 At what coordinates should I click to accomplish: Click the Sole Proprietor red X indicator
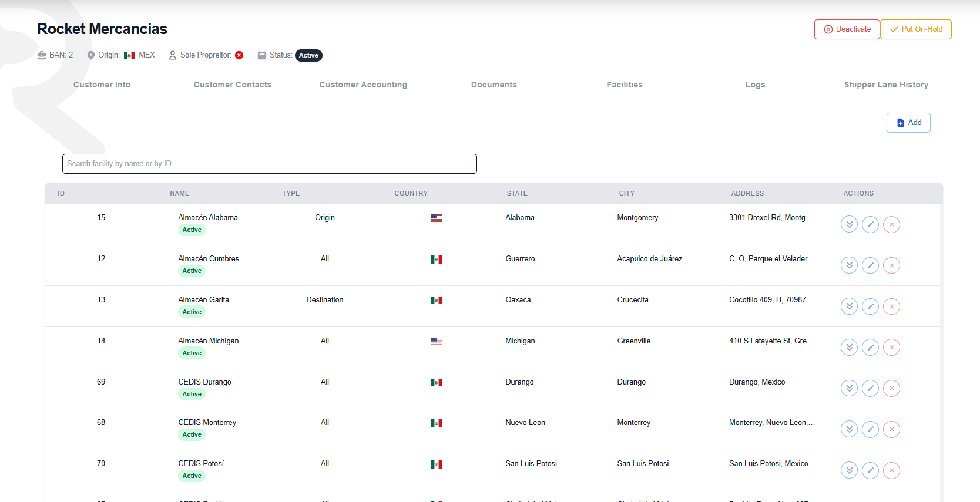click(239, 55)
